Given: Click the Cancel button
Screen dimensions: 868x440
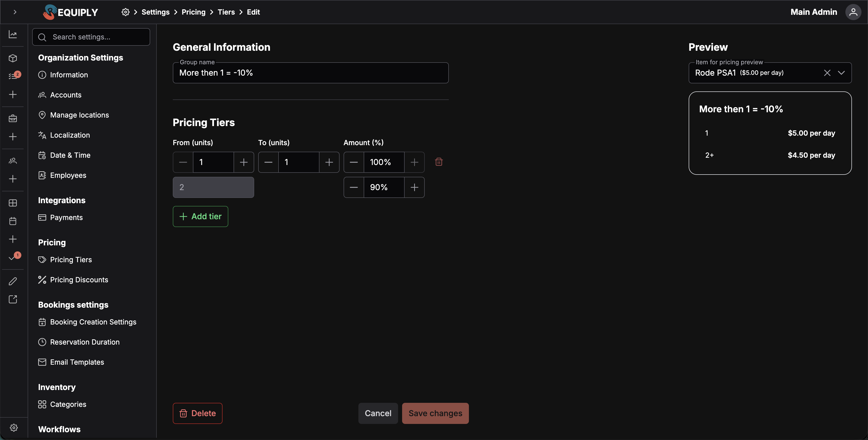Looking at the screenshot, I should [x=378, y=413].
